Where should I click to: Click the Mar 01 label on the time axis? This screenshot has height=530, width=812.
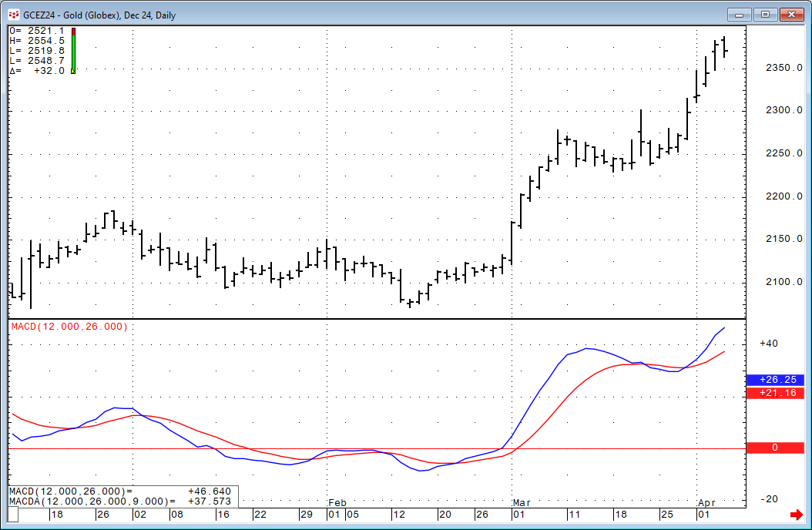pyautogui.click(x=519, y=514)
